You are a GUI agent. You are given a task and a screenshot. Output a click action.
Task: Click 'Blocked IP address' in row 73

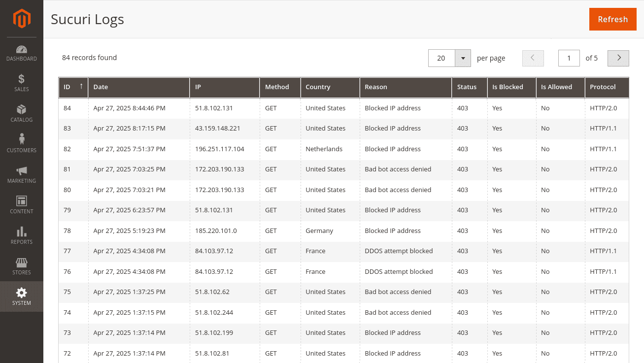(393, 332)
